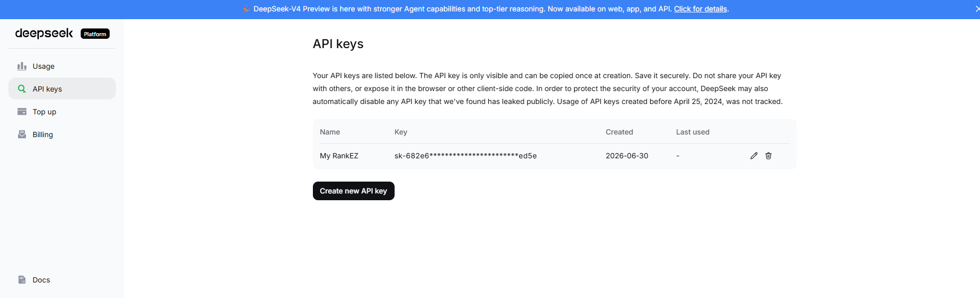Click the Created column header
This screenshot has height=298, width=980.
(x=620, y=132)
